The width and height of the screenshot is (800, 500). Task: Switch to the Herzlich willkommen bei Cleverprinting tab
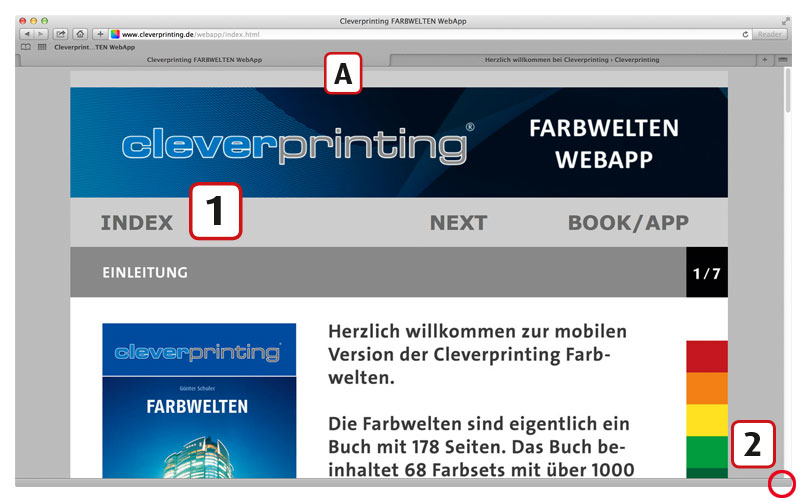[x=572, y=60]
